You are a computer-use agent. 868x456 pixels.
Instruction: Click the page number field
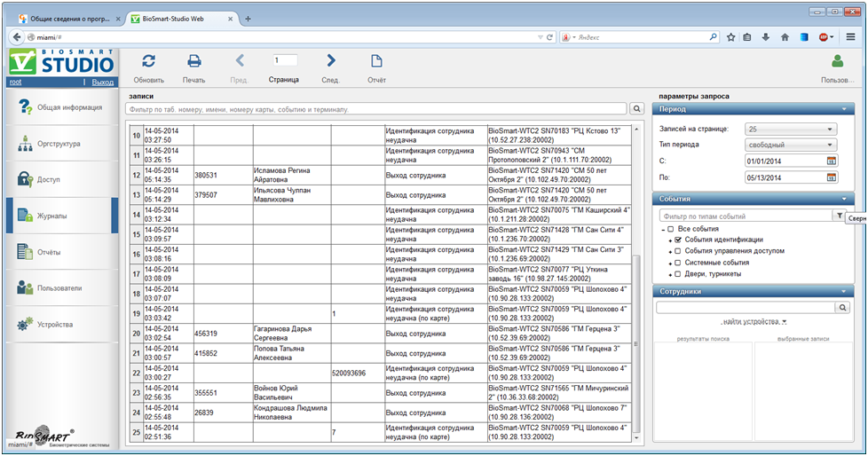point(285,60)
